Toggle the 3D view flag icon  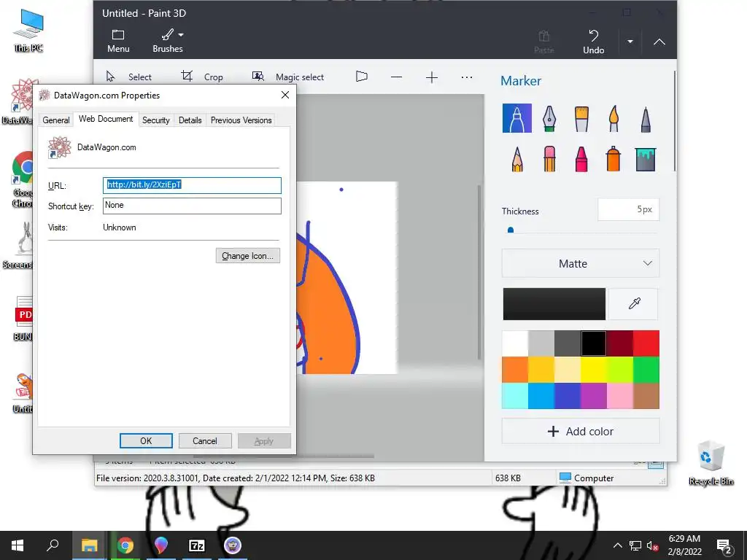point(362,77)
